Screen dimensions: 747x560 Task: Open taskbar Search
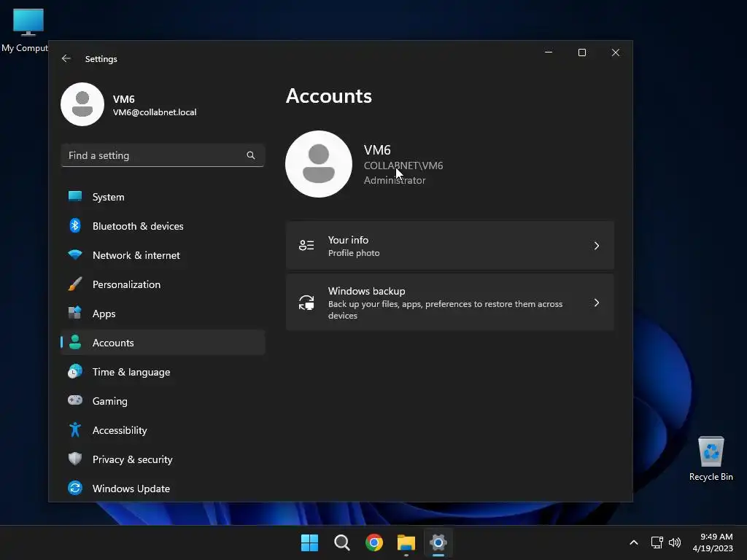click(x=342, y=542)
